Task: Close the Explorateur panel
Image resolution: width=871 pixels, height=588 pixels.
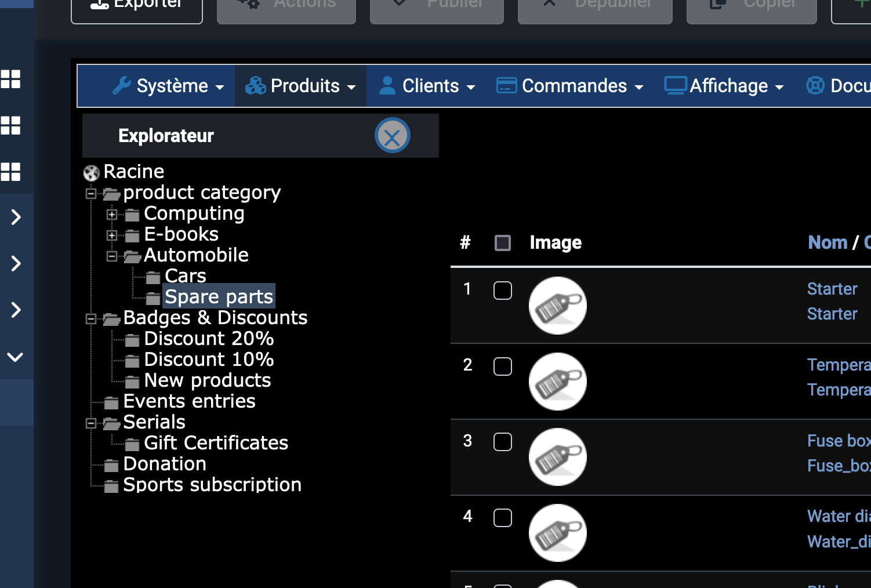Action: (x=393, y=136)
